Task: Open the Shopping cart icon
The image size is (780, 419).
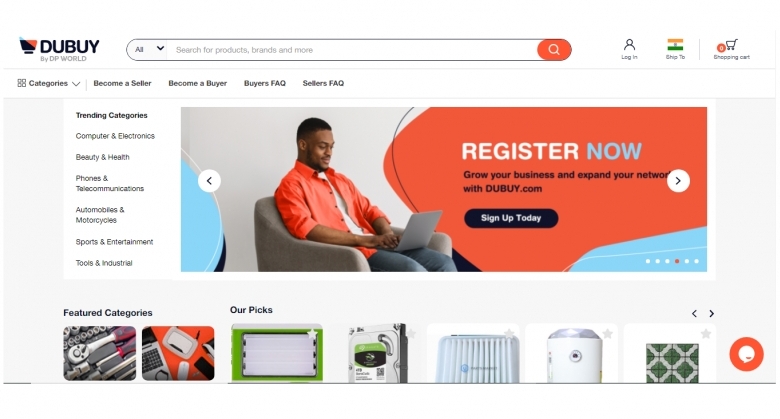Action: (x=731, y=45)
